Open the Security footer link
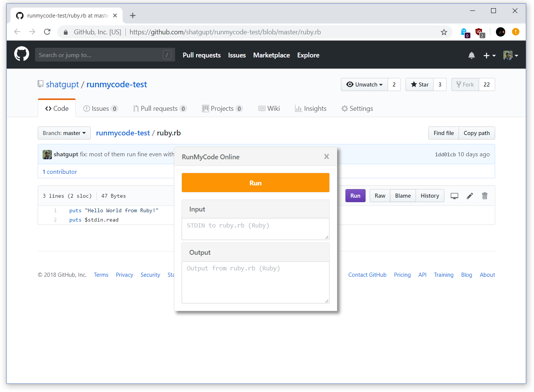This screenshot has height=392, width=534. click(x=150, y=275)
